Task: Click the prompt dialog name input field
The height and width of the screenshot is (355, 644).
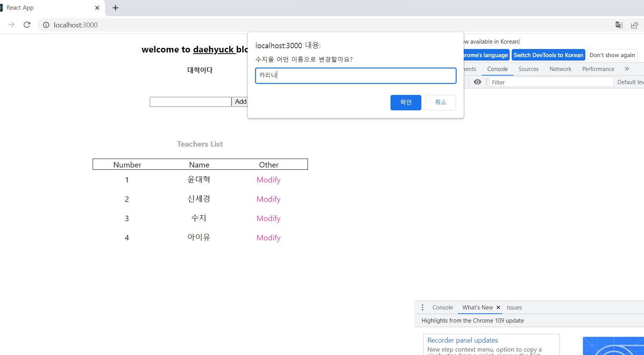Action: pyautogui.click(x=355, y=76)
